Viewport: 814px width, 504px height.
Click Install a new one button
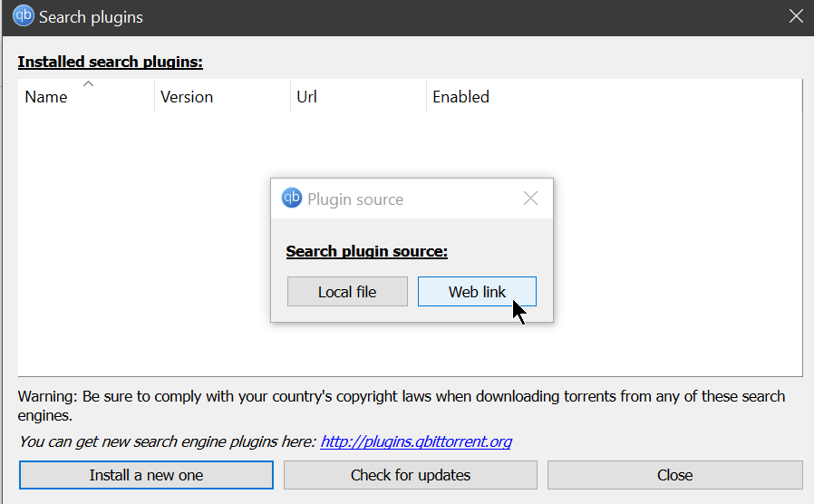[x=147, y=475]
